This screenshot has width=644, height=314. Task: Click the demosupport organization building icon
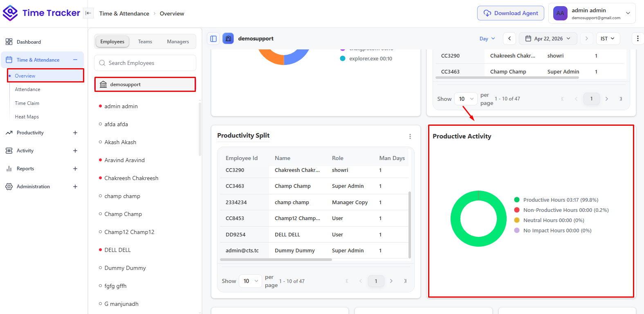[103, 85]
